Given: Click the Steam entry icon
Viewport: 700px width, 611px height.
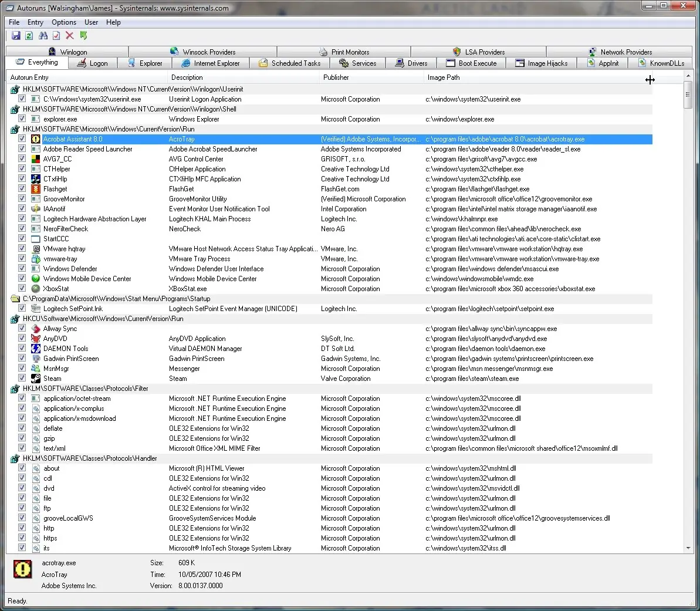Looking at the screenshot, I should click(36, 379).
